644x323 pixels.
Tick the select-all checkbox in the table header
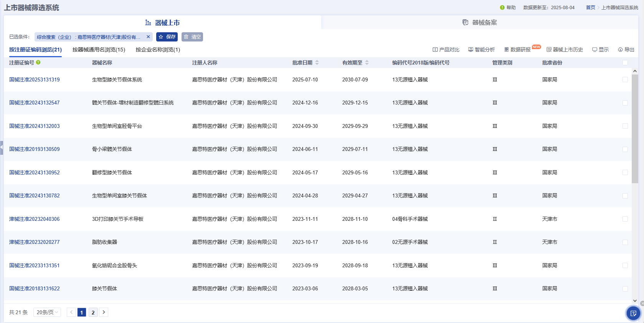(625, 63)
